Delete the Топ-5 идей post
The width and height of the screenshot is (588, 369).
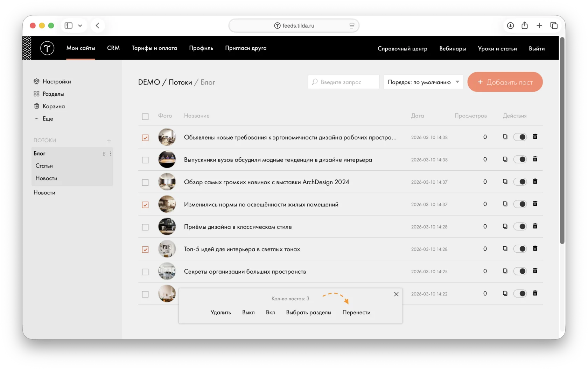point(535,249)
